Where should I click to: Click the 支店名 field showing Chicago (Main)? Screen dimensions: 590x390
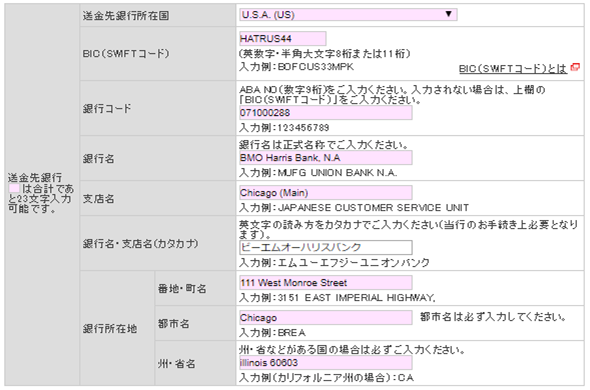point(325,193)
